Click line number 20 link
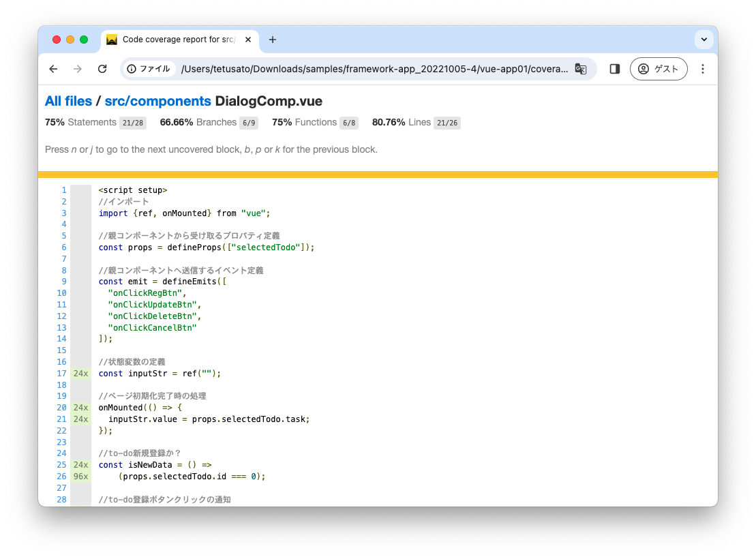 pos(62,408)
